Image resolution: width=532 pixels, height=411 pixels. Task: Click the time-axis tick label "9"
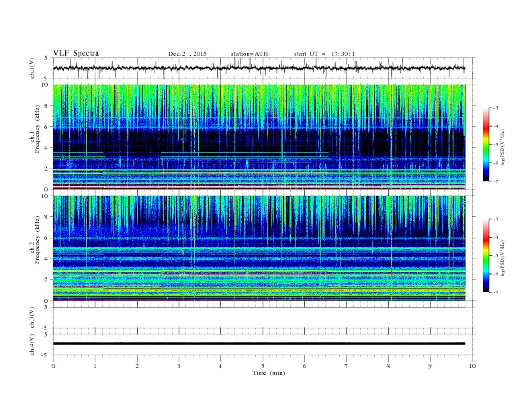pyautogui.click(x=430, y=366)
